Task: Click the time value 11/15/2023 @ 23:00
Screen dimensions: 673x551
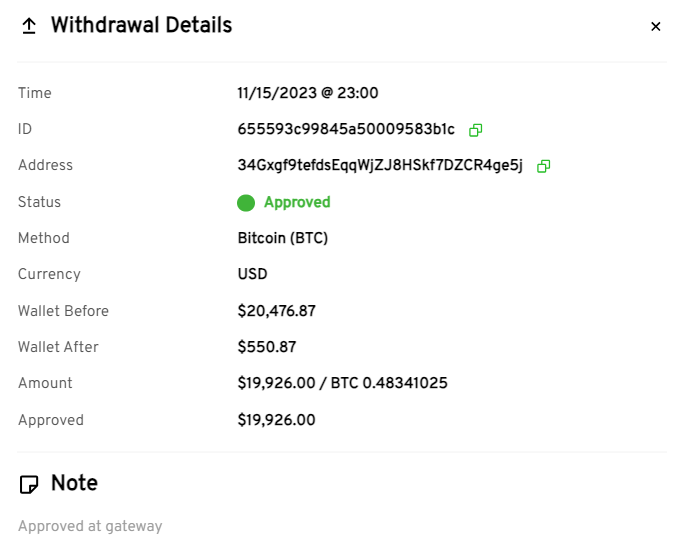Action: tap(308, 93)
